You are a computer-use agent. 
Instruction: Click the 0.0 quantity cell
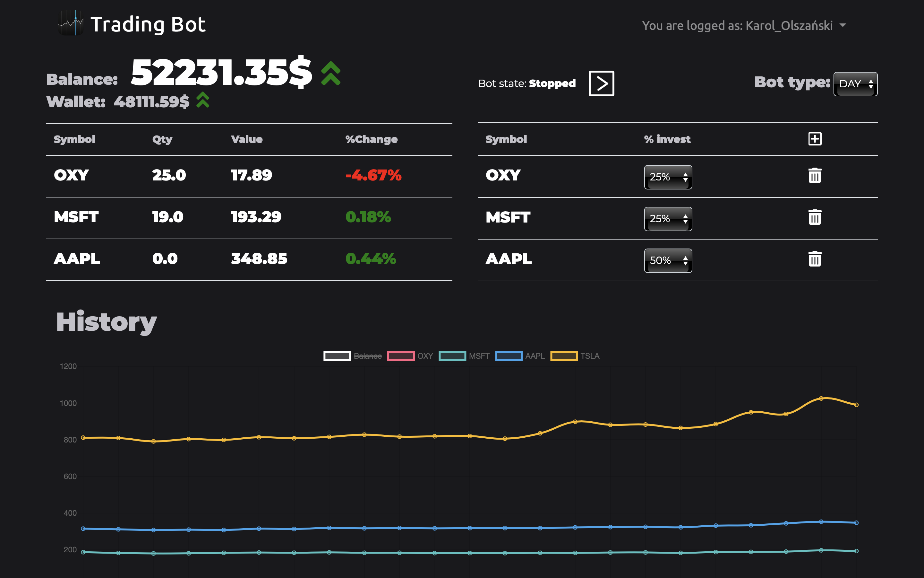pos(165,258)
